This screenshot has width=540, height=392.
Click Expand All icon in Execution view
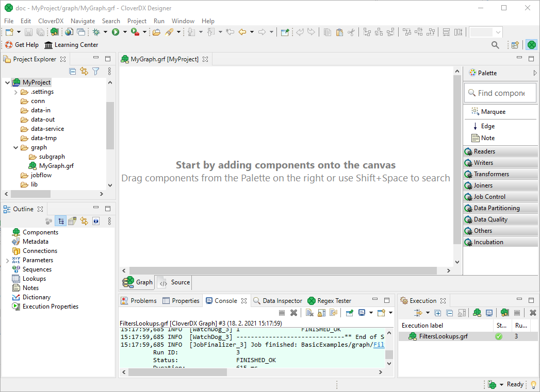point(438,313)
